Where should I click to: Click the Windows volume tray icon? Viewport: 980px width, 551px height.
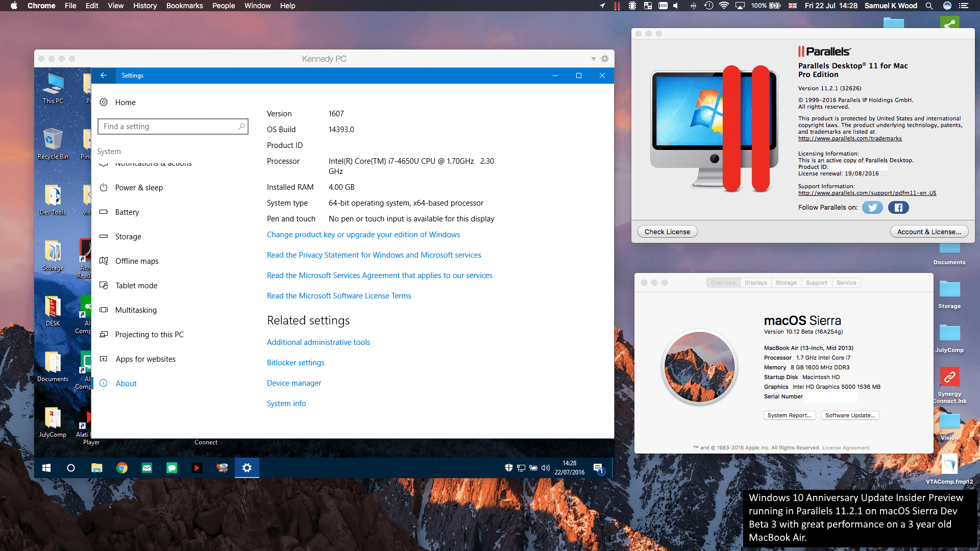point(546,468)
